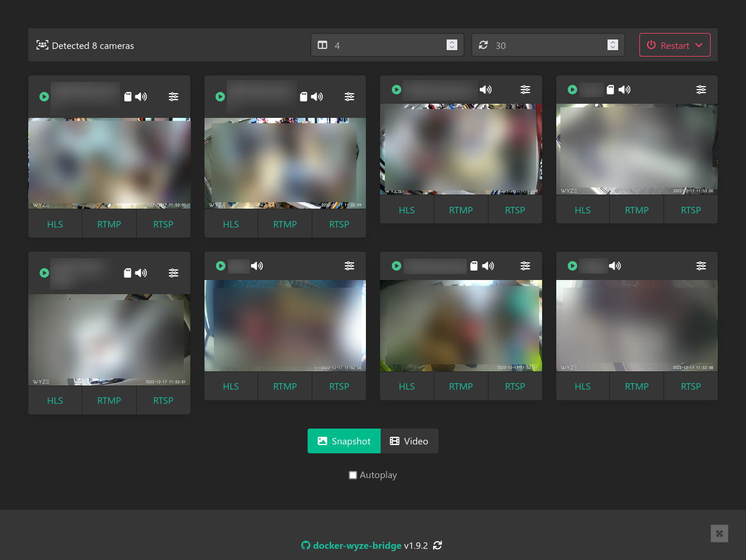Screen dimensions: 746x560
Task: Adjust the refresh interval stepper arrows
Action: [612, 45]
